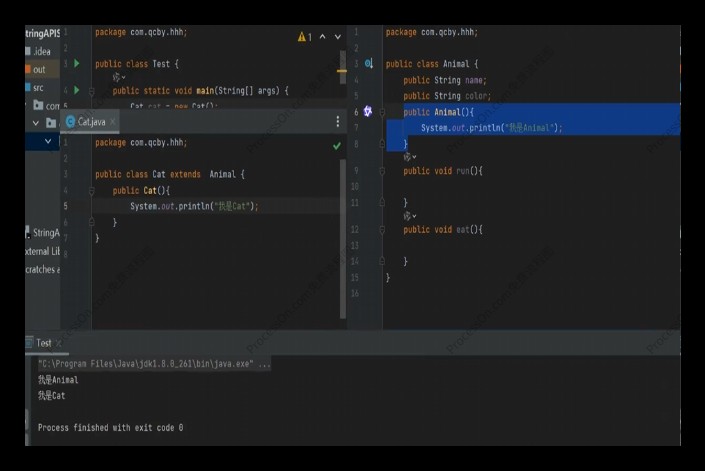Image resolution: width=705 pixels, height=471 pixels.
Task: Click the Cat.java editor vertical scrollbar
Action: point(343,238)
